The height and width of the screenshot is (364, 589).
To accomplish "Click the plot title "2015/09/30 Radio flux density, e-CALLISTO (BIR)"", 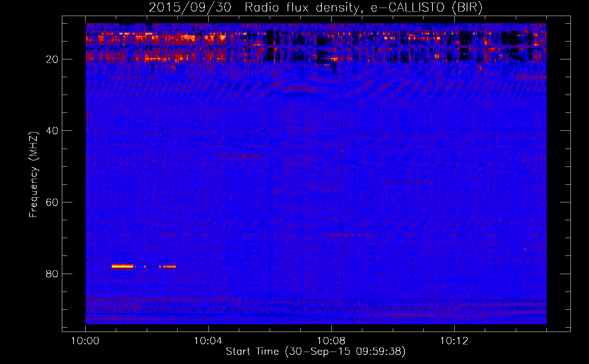I will click(316, 7).
